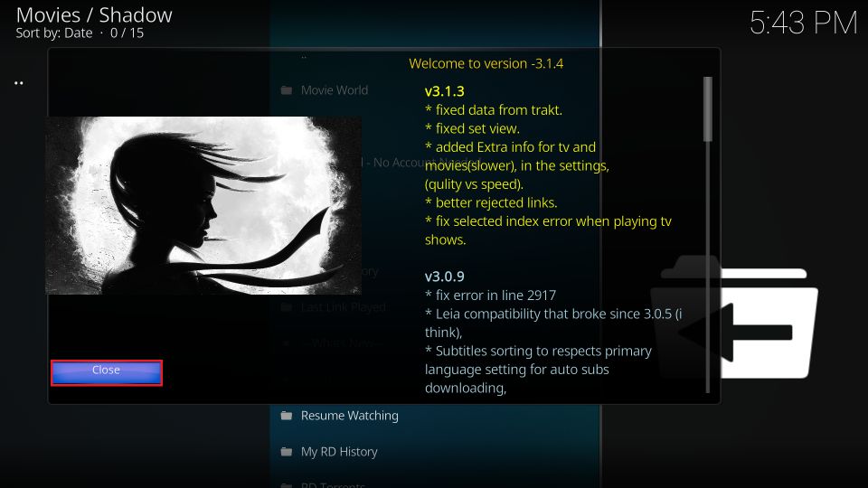Click the Resume Watching folder icon
This screenshot has width=868, height=488.
[x=287, y=416]
